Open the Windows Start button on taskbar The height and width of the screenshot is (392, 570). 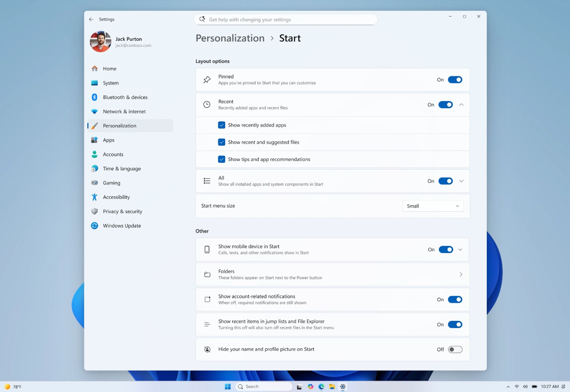click(228, 386)
